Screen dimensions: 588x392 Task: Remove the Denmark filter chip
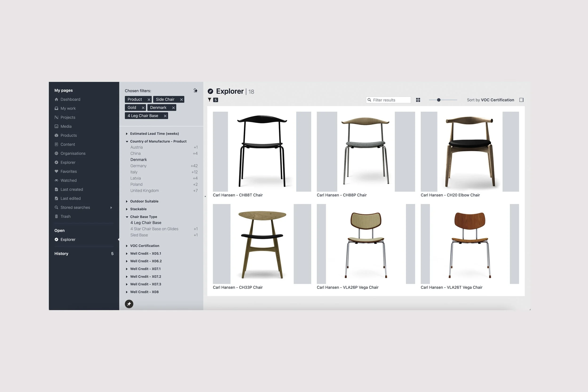[173, 108]
